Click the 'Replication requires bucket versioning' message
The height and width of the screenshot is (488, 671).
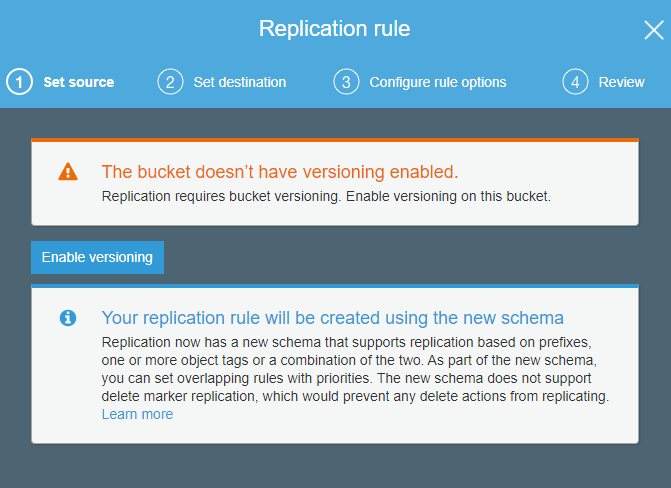click(x=326, y=195)
